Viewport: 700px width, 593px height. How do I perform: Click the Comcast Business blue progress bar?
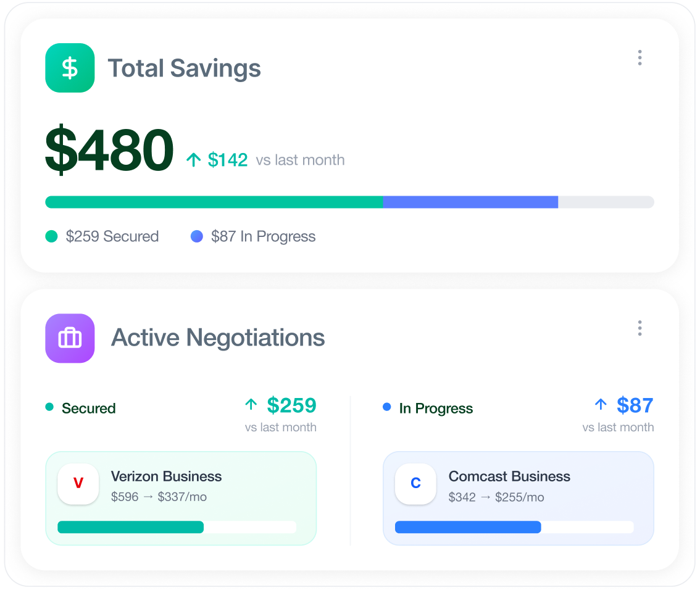(x=468, y=527)
